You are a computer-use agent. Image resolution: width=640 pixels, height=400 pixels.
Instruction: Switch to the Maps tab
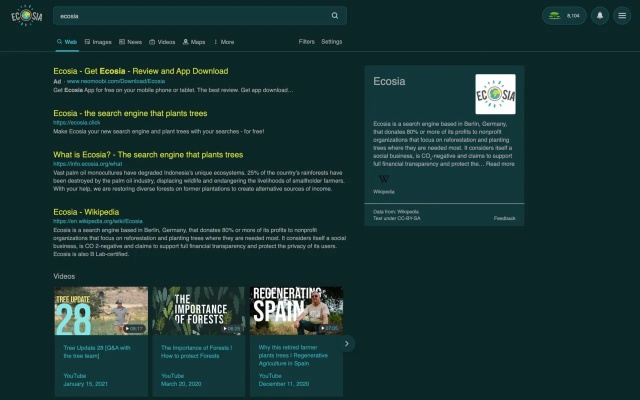click(194, 42)
